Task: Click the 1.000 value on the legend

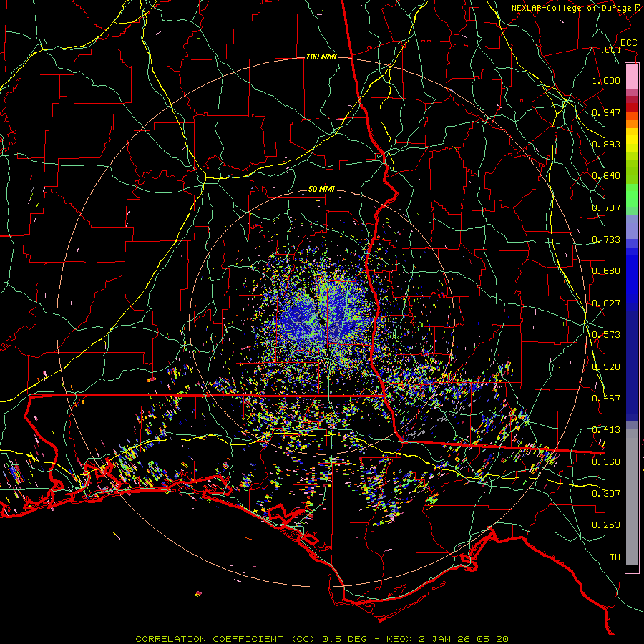Action: (606, 80)
